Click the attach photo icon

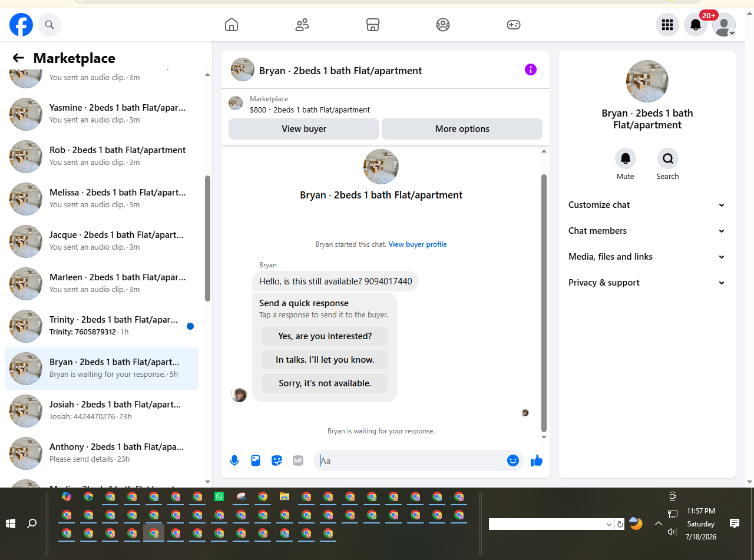point(256,460)
